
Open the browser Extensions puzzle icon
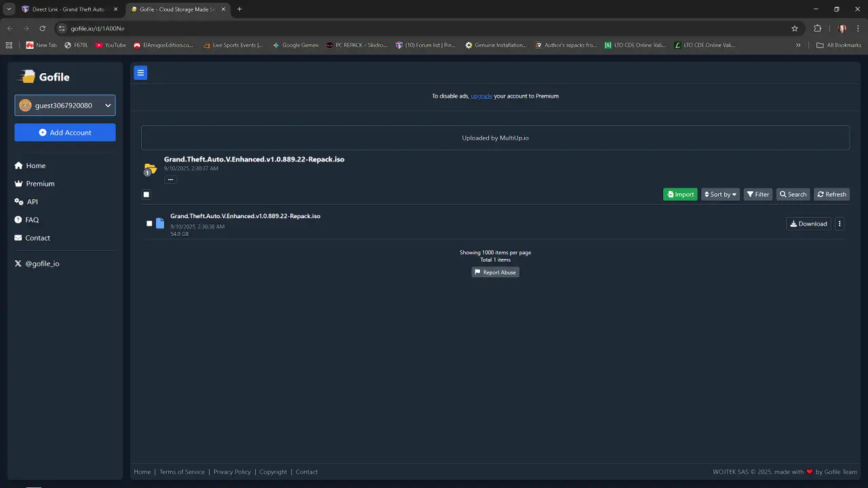[x=817, y=28]
